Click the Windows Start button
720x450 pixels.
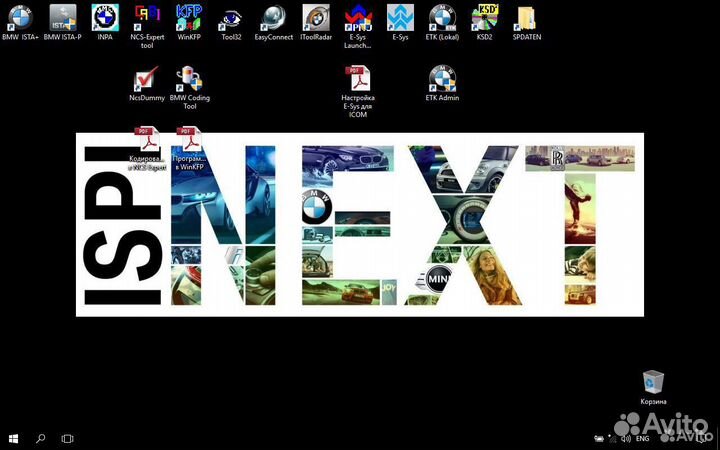[14, 438]
